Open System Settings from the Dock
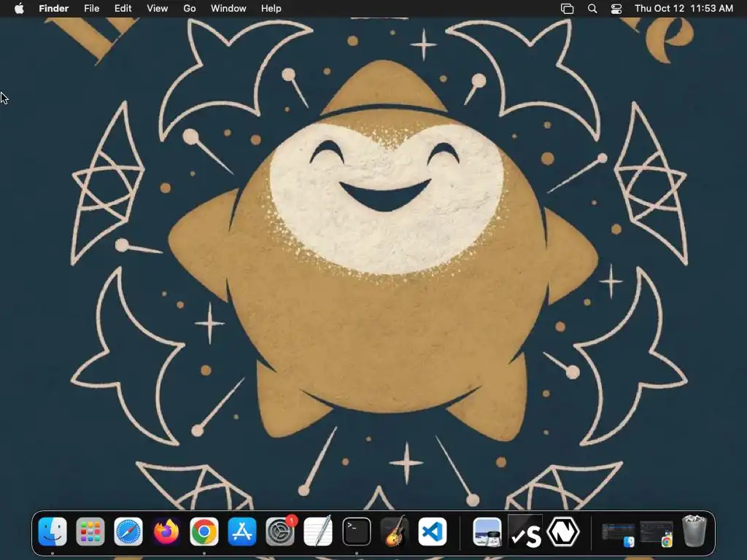Screen dimensions: 747x560 pyautogui.click(x=280, y=532)
